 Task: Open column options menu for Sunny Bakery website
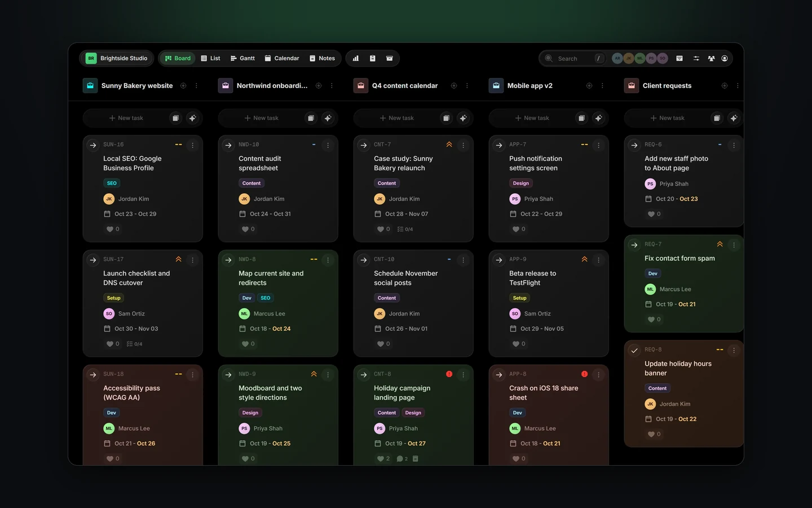click(196, 86)
